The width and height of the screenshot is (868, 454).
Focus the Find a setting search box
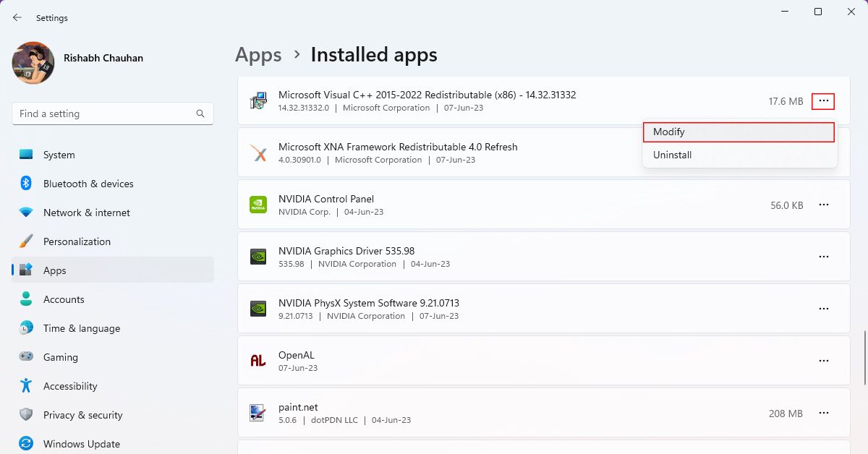pos(113,113)
